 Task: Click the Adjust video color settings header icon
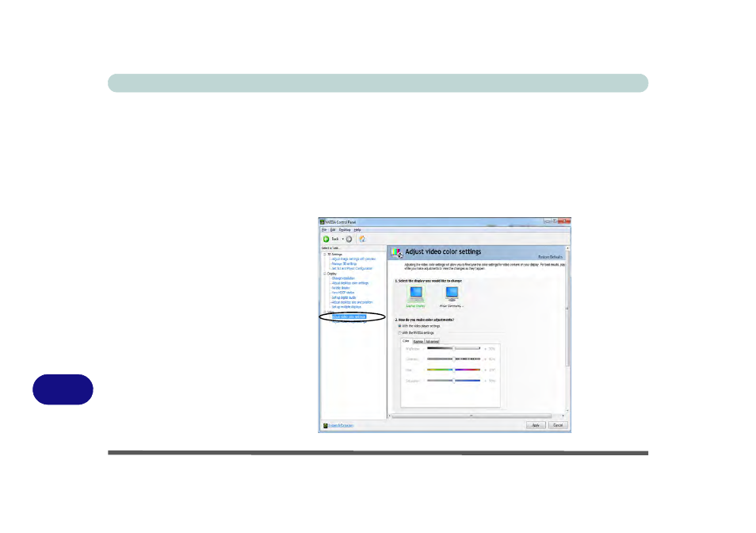(x=397, y=252)
